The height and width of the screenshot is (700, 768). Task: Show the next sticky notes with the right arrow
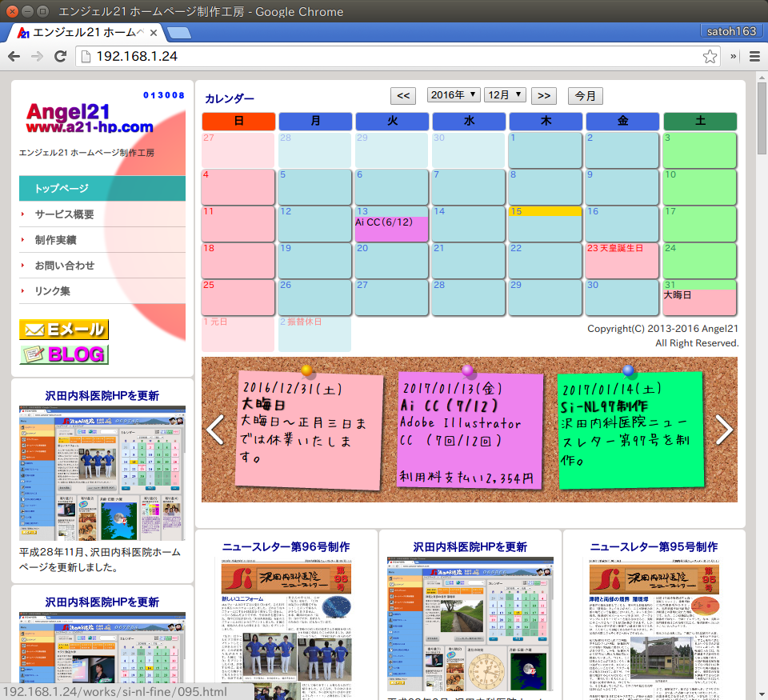click(x=724, y=430)
